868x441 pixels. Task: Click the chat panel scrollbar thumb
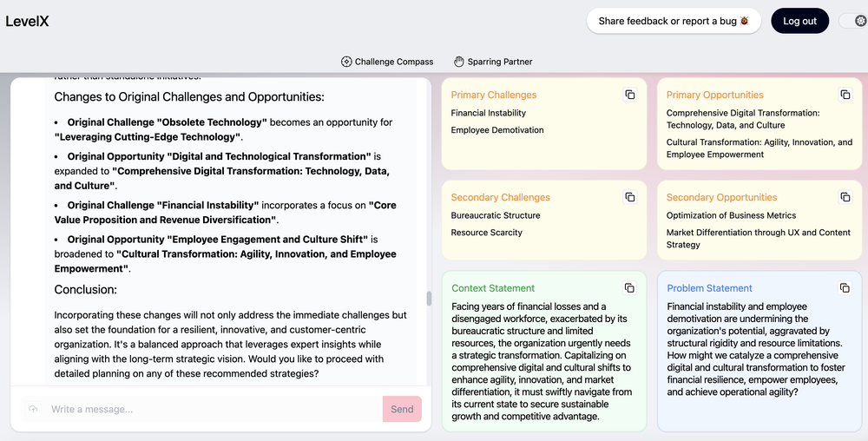coord(428,299)
